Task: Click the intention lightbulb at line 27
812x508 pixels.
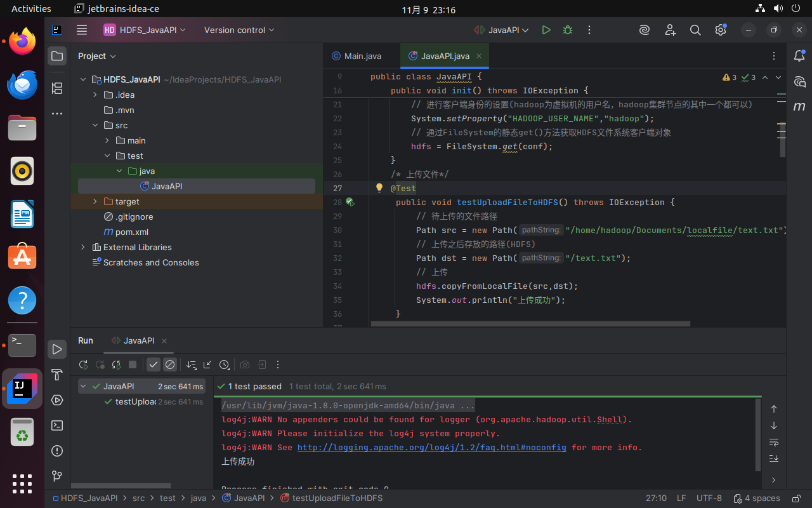Action: pos(379,188)
